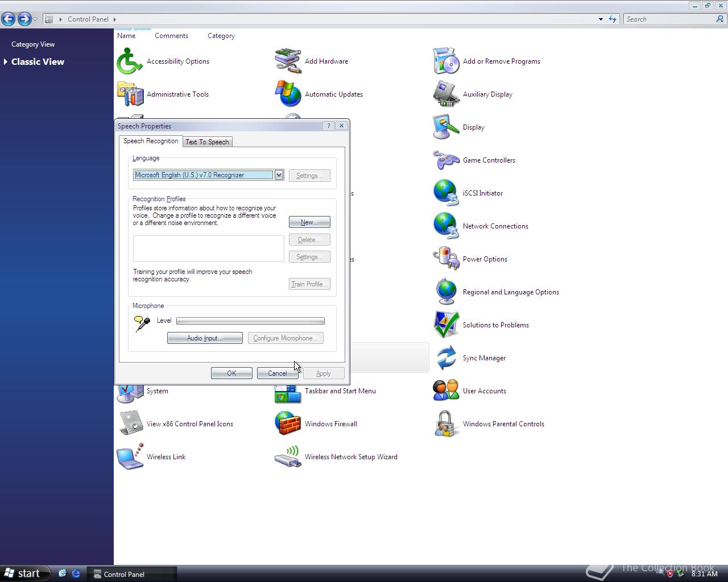Image resolution: width=728 pixels, height=582 pixels.
Task: Click the Audio Input... button
Action: (x=205, y=338)
